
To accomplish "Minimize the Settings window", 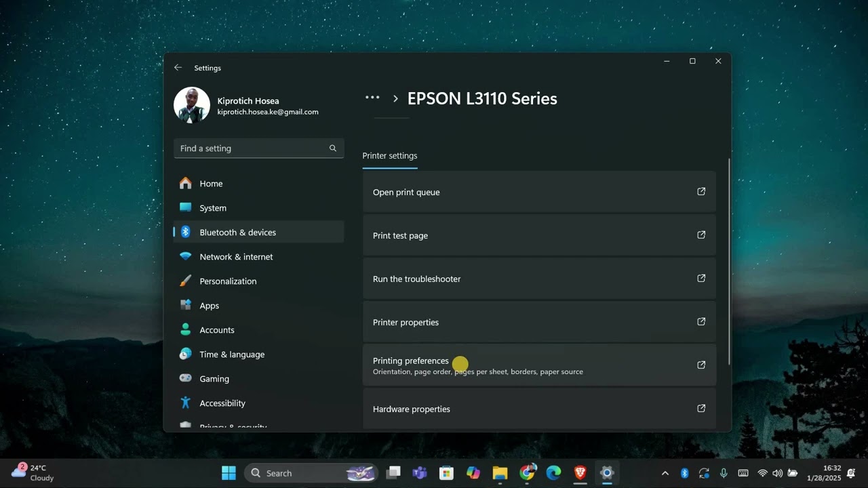I will (667, 61).
